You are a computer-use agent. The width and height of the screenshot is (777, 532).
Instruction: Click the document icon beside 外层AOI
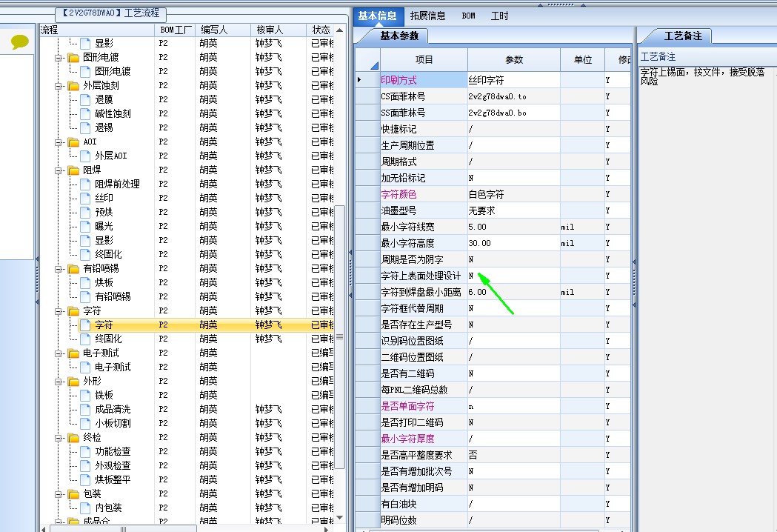[x=85, y=156]
